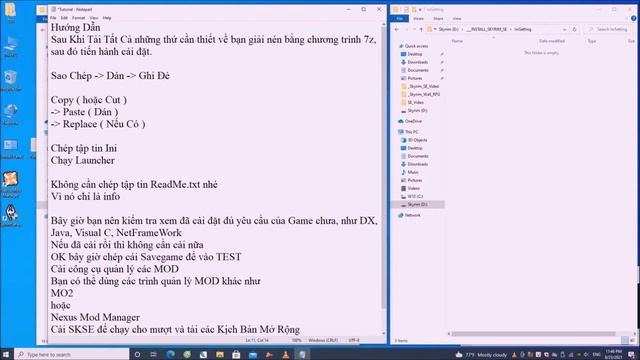Open Notepad Format menu
The image size is (640, 360).
coord(78,18)
